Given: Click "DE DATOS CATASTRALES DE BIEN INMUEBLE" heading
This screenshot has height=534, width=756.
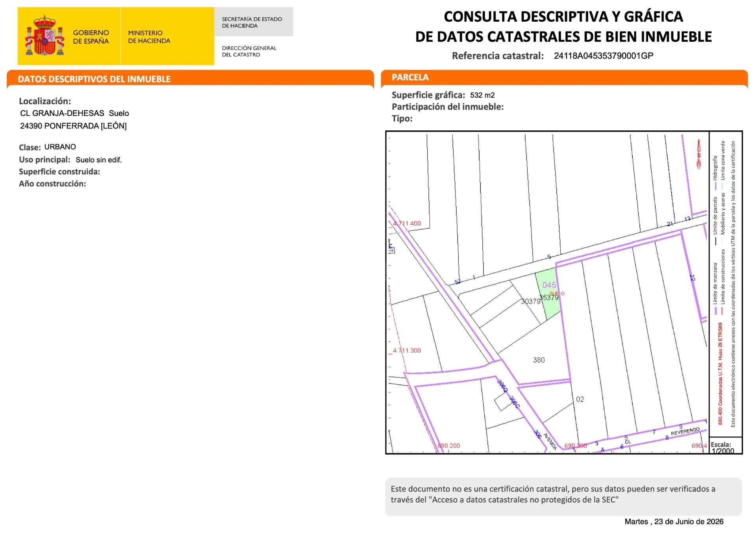Looking at the screenshot, I should [563, 37].
